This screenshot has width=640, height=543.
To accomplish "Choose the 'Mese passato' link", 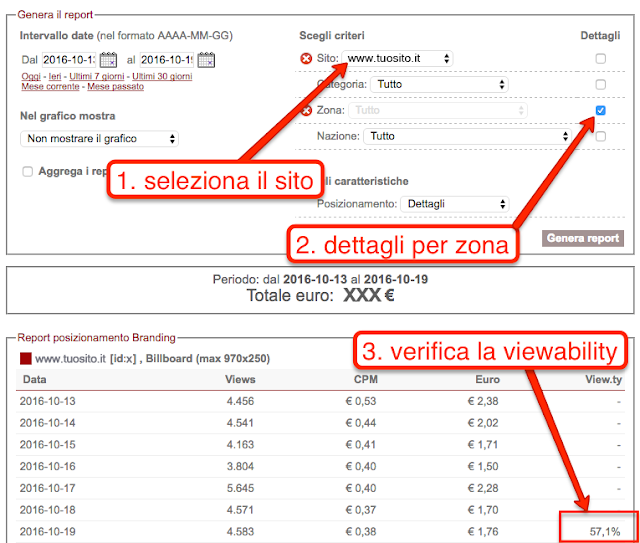I will pyautogui.click(x=115, y=87).
